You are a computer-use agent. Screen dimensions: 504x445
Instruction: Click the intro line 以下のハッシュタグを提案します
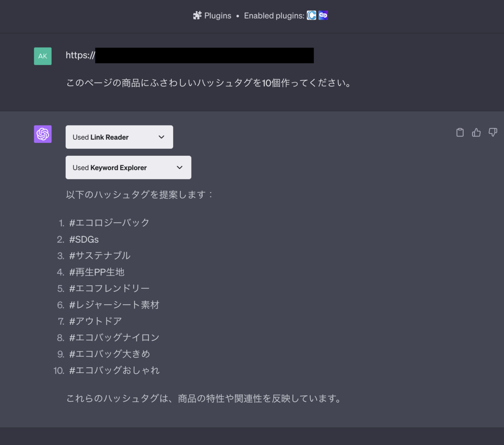[x=139, y=195]
